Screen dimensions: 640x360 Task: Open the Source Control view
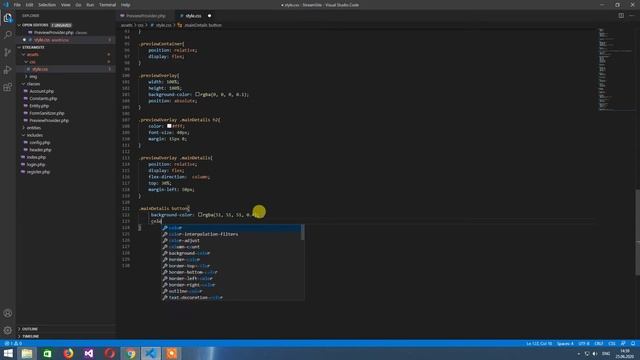[x=8, y=52]
